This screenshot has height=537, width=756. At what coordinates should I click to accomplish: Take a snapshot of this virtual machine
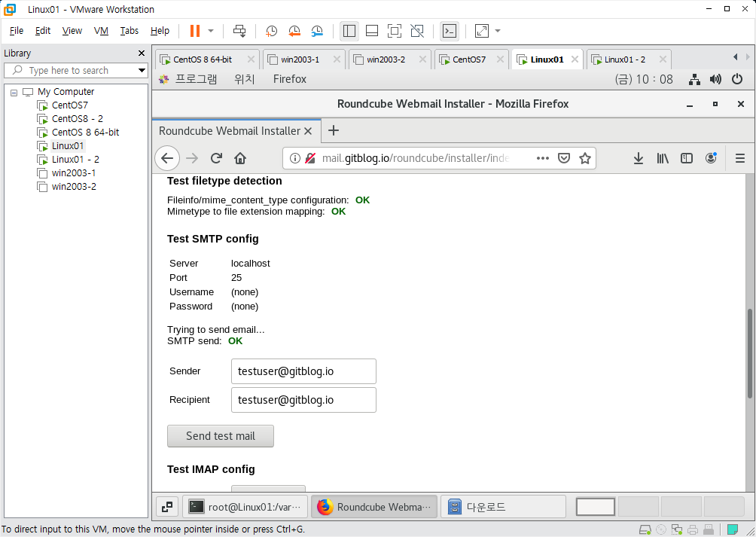[271, 31]
